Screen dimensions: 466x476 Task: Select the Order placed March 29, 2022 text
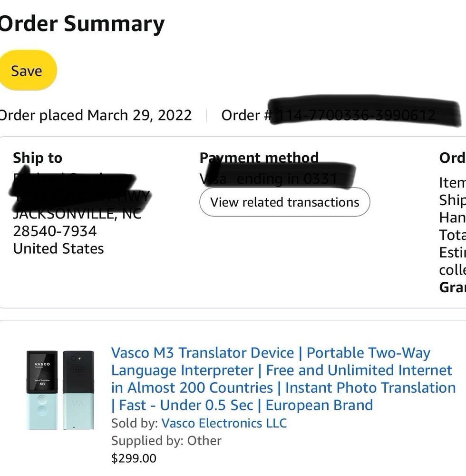click(x=95, y=115)
